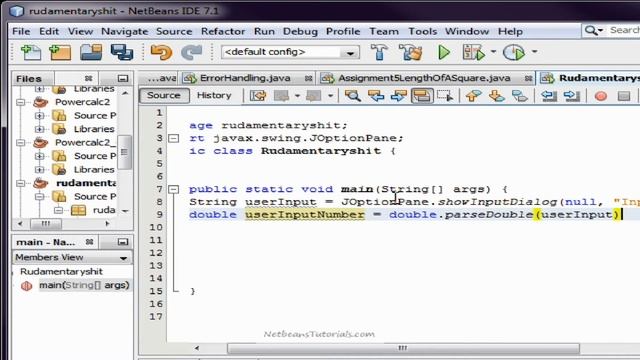Click the Profile Project icon
Screen dimensions: 640x360
point(514,52)
